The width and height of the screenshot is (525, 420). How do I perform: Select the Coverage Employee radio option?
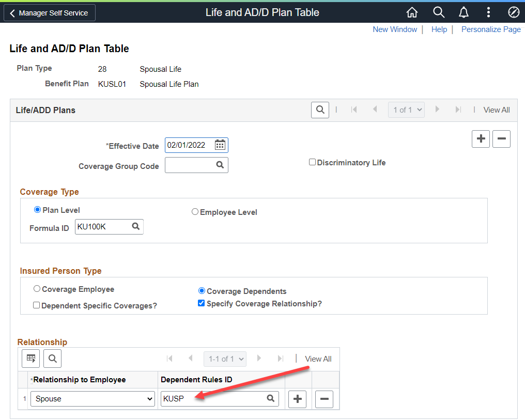click(37, 289)
